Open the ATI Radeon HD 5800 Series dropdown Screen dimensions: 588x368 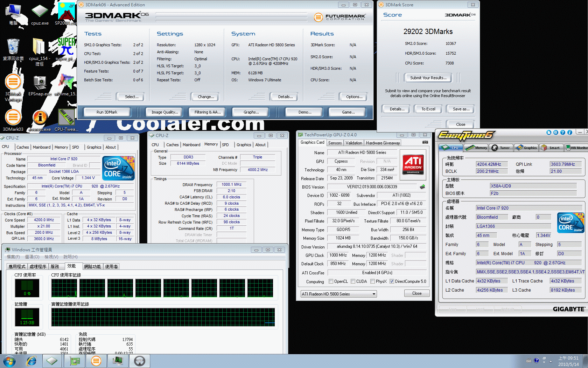pyautogui.click(x=338, y=294)
